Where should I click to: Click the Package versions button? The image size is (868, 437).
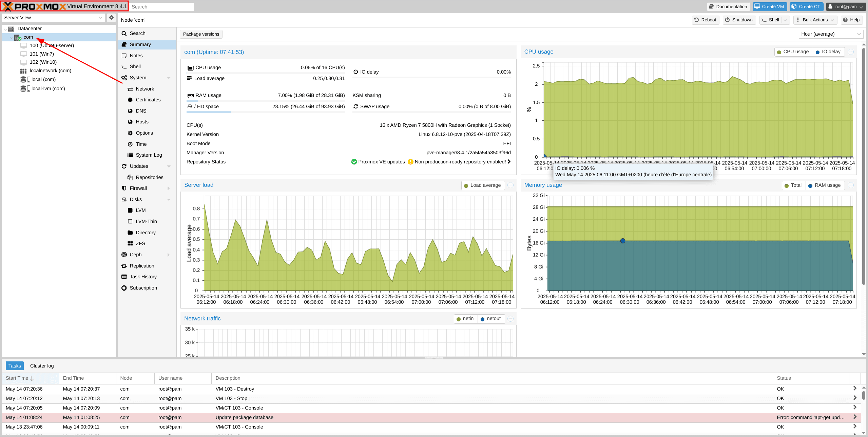point(201,34)
